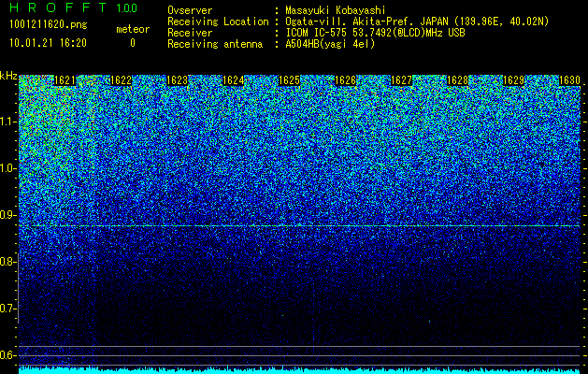Click the Receiving antenna label
Viewport: 588px width, 374px height.
[215, 44]
